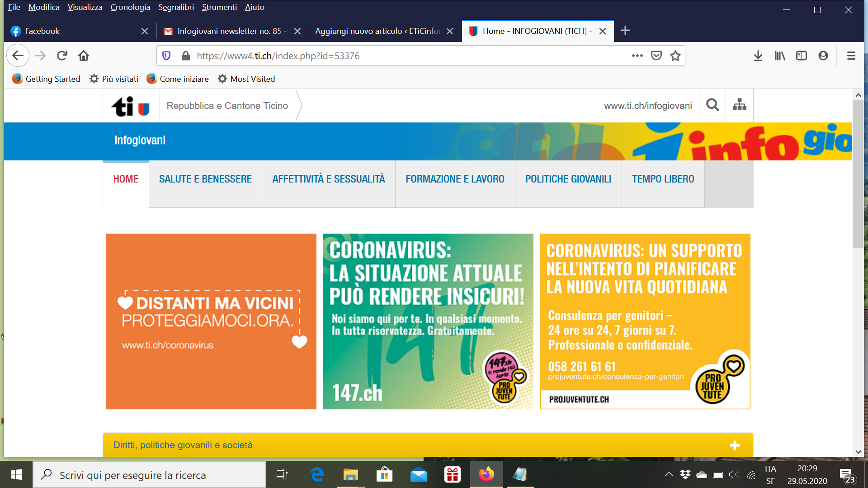
Task: Open the Modifica menu
Action: pos(44,7)
